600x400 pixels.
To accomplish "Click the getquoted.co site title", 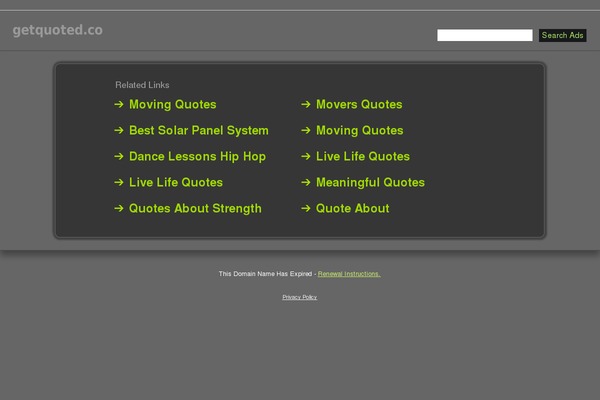I will (x=57, y=30).
